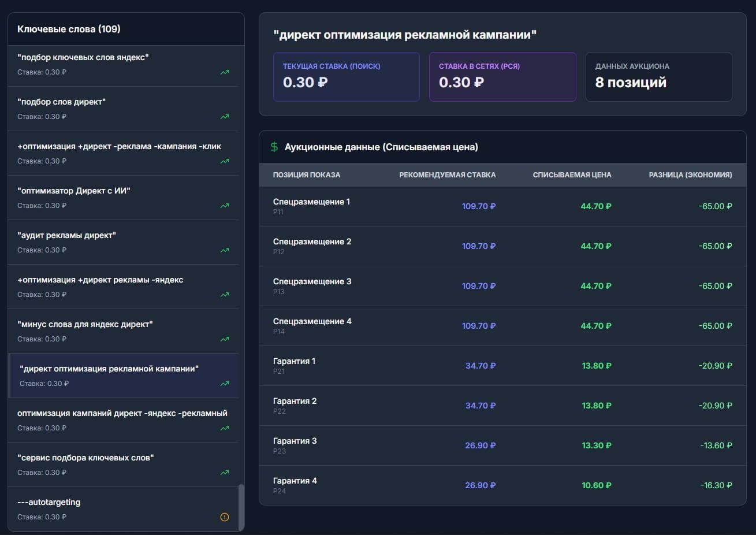Click the Ставка в сетях (РСЯ) card
The width and height of the screenshot is (756, 535).
(x=502, y=77)
